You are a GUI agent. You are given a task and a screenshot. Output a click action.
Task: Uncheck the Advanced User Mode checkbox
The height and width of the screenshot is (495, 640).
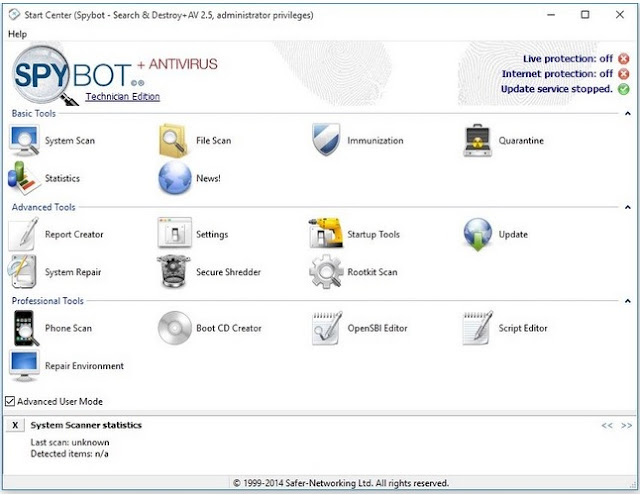[x=10, y=401]
